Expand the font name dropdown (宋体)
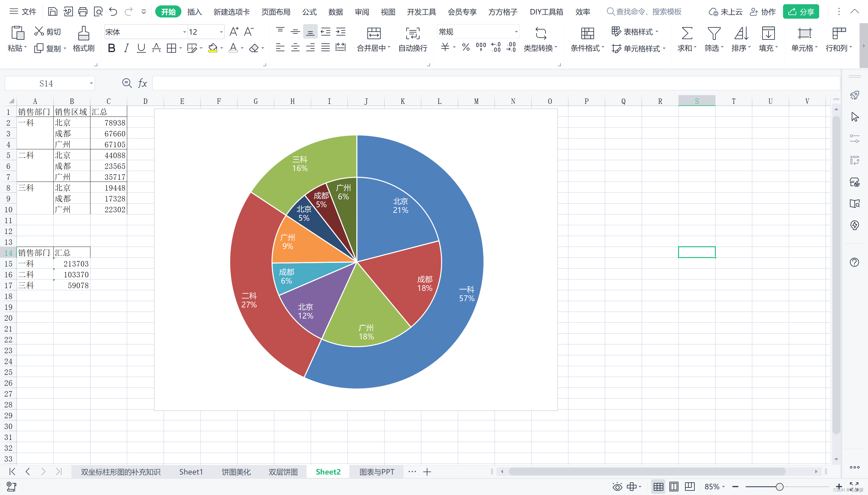Screen dimensions: 868x495 click(x=184, y=32)
